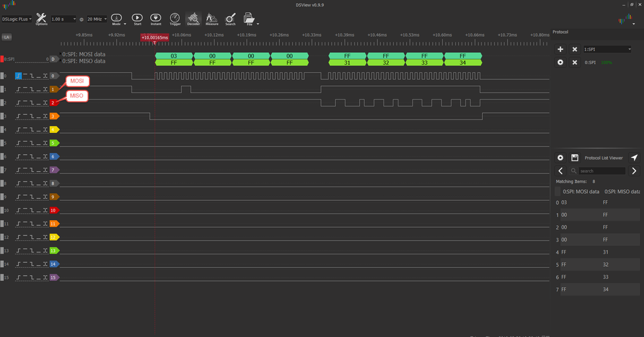644x337 pixels.
Task: Toggle rising edge trigger on channel 0
Action: pyautogui.click(x=19, y=76)
